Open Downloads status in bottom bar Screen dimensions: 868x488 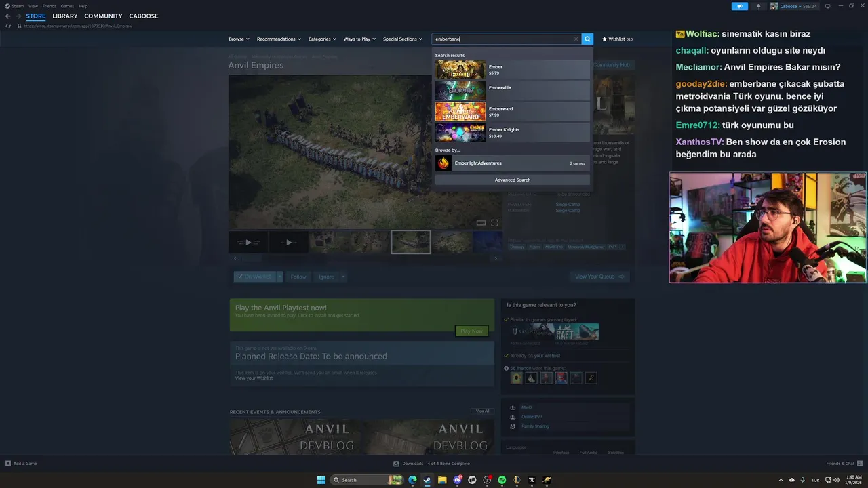[x=431, y=464]
